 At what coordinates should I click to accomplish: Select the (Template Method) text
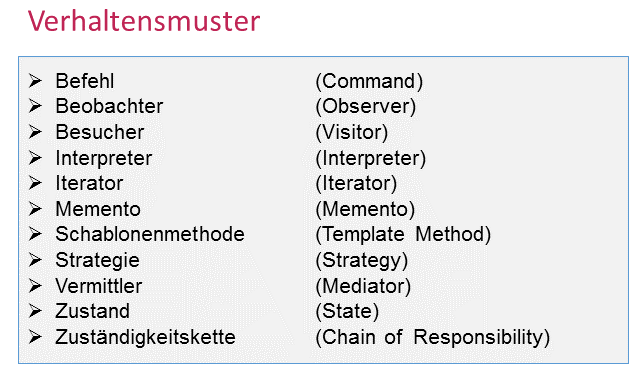[403, 234]
